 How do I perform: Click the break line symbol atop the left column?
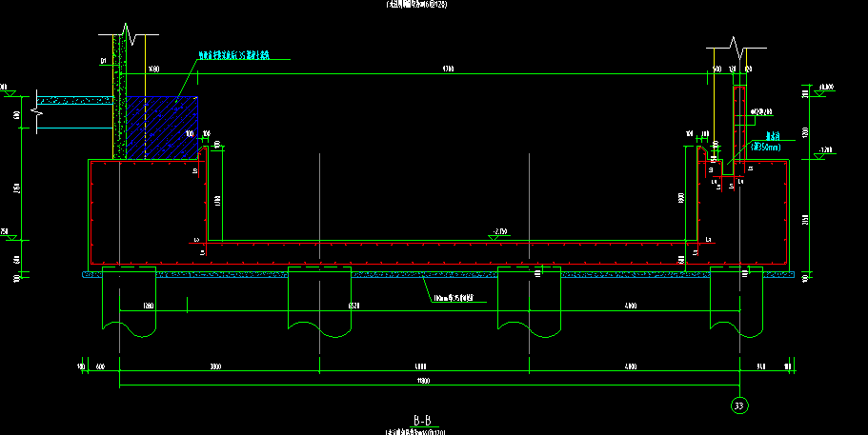(129, 34)
